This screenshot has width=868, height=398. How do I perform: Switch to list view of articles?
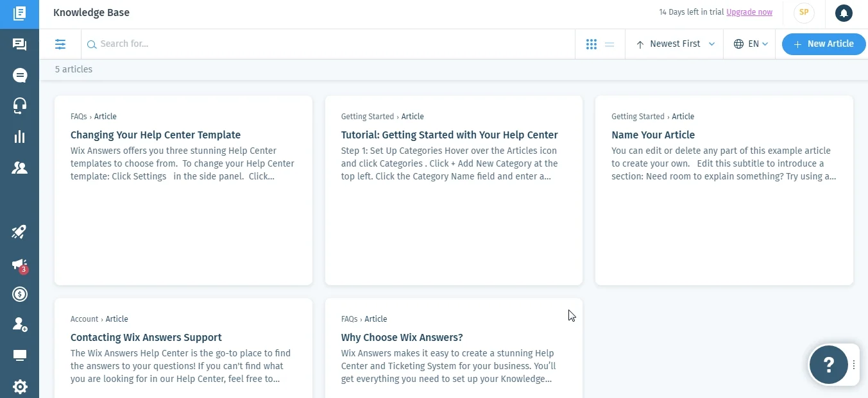pyautogui.click(x=609, y=44)
